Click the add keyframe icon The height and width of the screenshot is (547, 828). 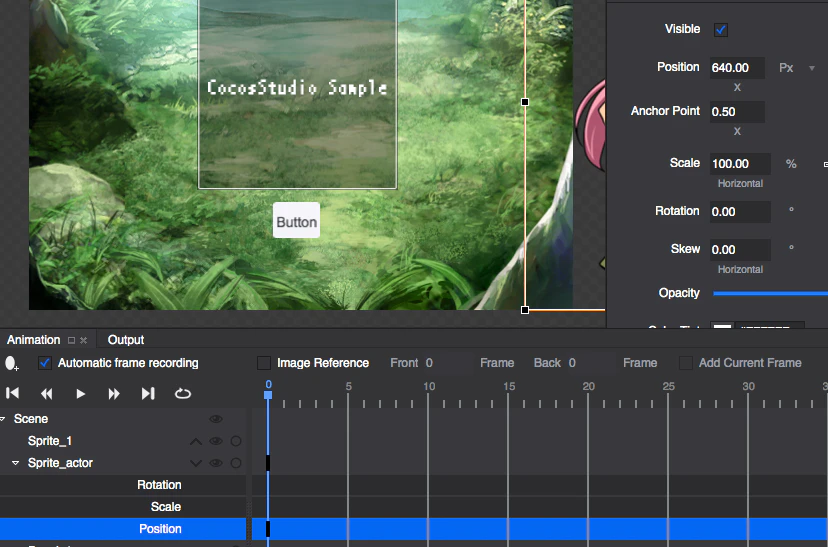point(11,363)
